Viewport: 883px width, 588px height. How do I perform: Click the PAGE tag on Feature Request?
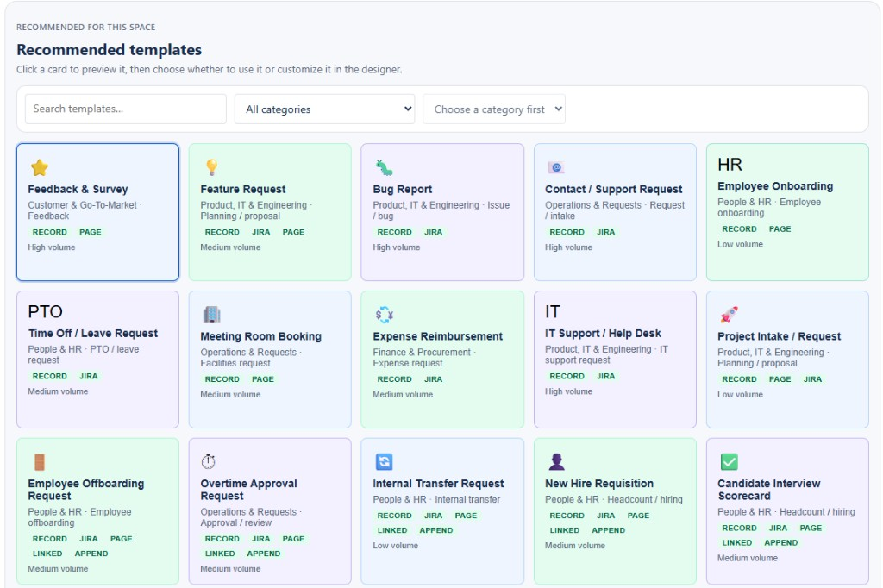tap(293, 232)
